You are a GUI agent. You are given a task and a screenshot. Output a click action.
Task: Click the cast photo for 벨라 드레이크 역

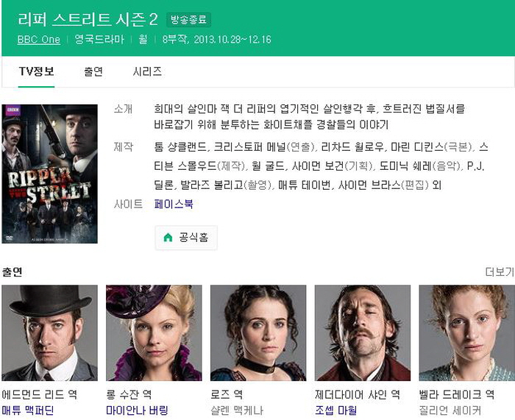[x=467, y=332]
